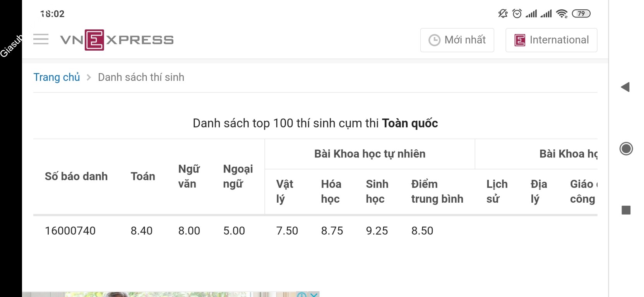Viewport: 644px width, 297px height.
Task: Close the ad banner X icon
Action: pos(314,295)
